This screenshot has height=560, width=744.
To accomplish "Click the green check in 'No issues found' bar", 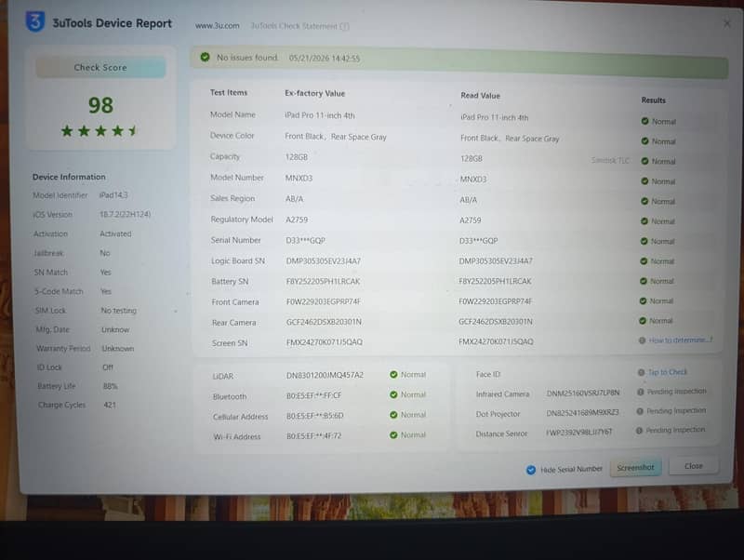I will [x=205, y=57].
